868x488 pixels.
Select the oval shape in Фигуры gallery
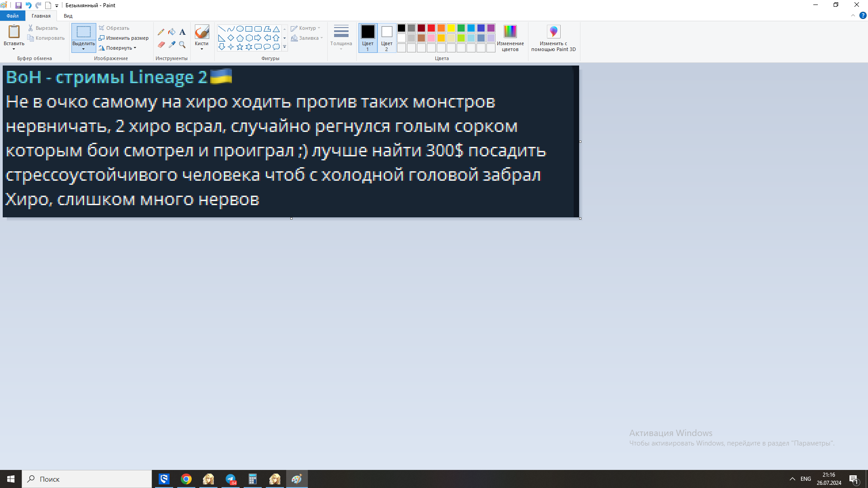pyautogui.click(x=240, y=28)
